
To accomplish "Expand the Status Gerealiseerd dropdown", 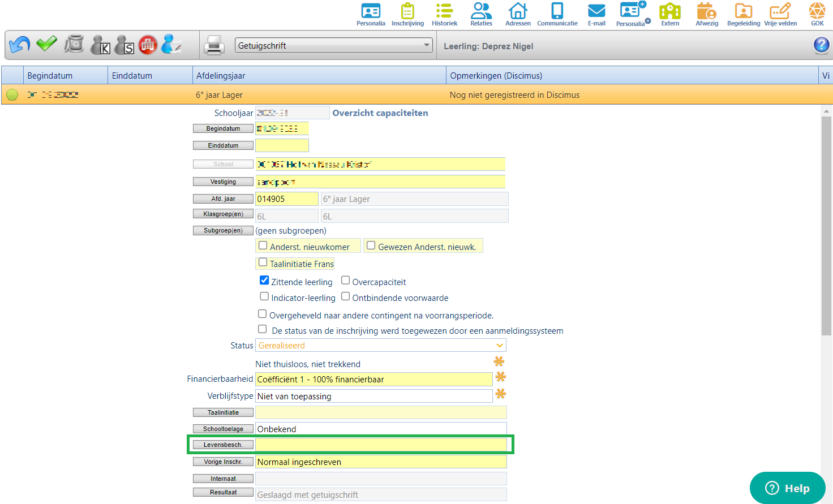I will (x=380, y=346).
